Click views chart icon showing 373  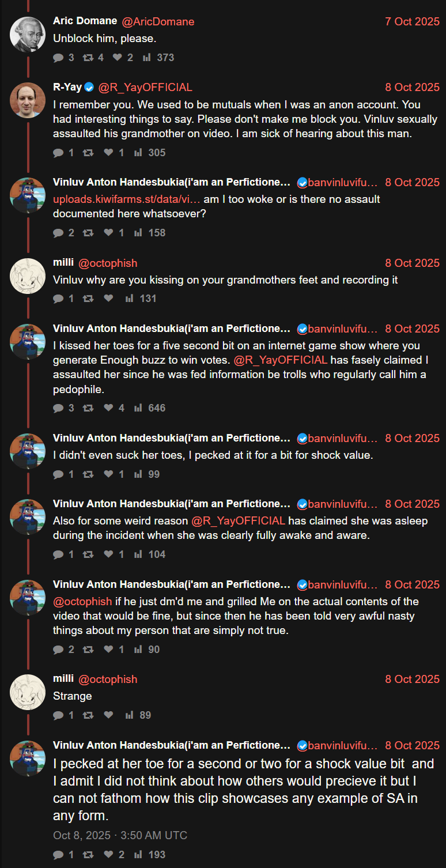(x=146, y=58)
